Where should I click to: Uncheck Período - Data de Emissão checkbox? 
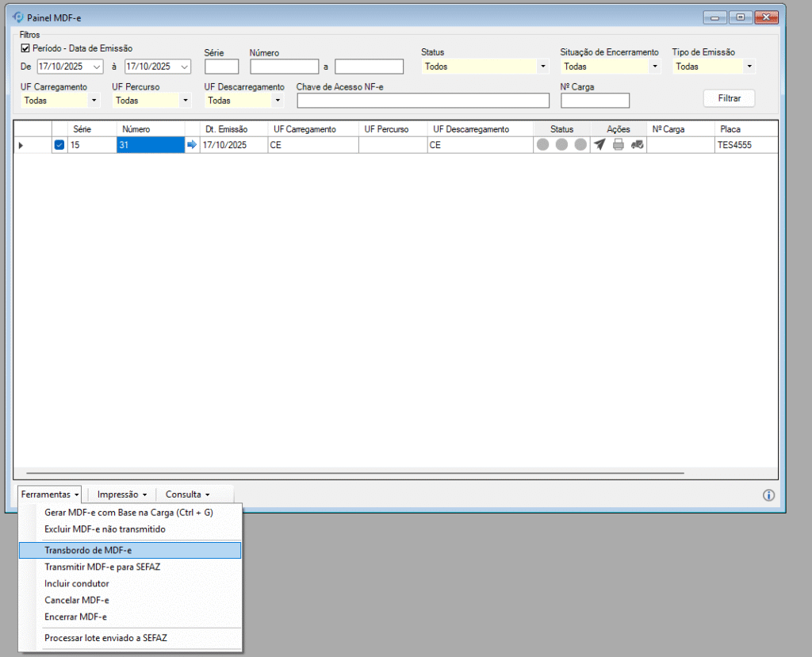25,48
